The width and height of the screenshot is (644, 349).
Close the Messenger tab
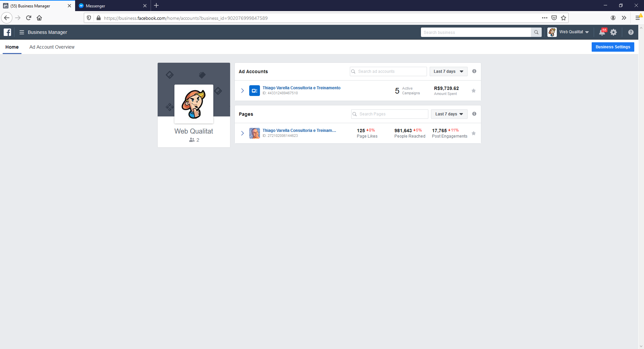click(x=145, y=6)
